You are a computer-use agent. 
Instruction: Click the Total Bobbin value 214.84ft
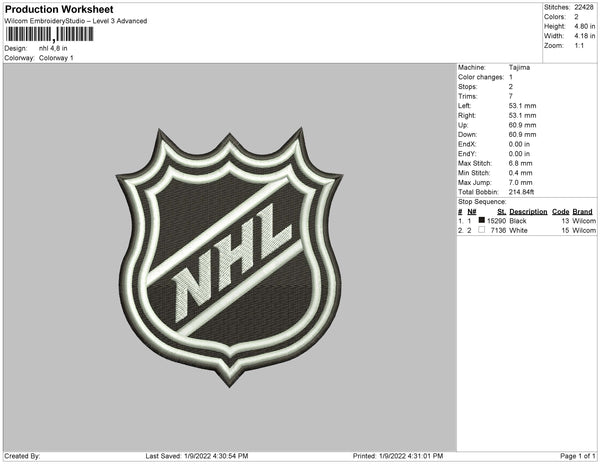[x=521, y=192]
